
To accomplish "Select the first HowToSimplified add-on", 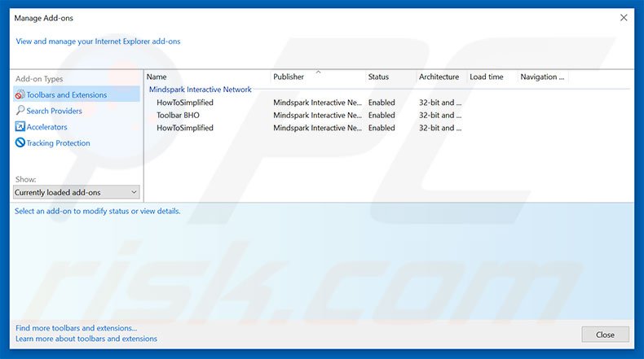I will point(185,103).
